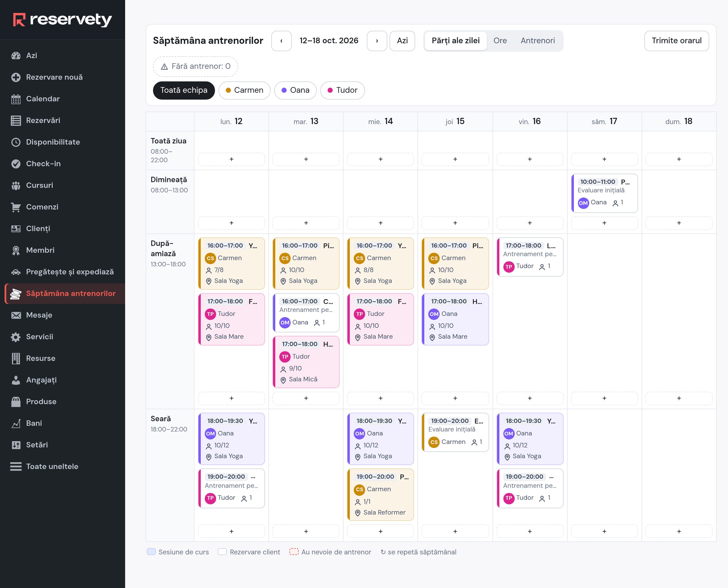Open the Calendar sidebar icon

[x=16, y=99]
